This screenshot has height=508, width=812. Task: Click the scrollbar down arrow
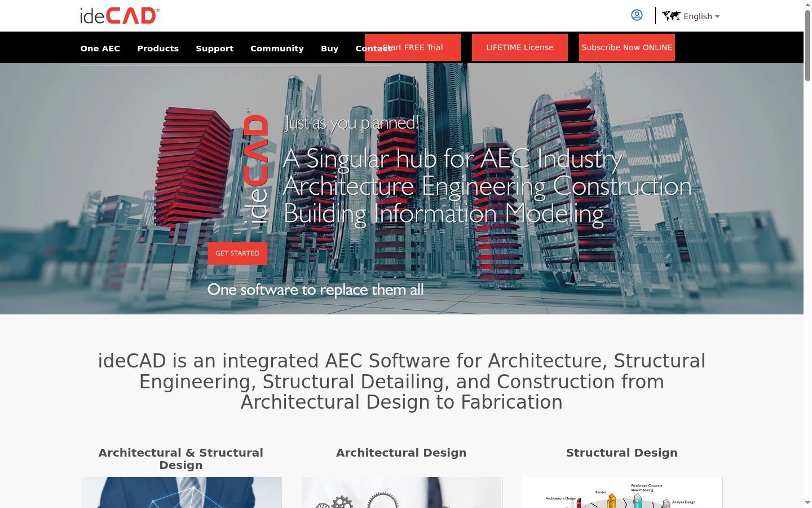807,502
